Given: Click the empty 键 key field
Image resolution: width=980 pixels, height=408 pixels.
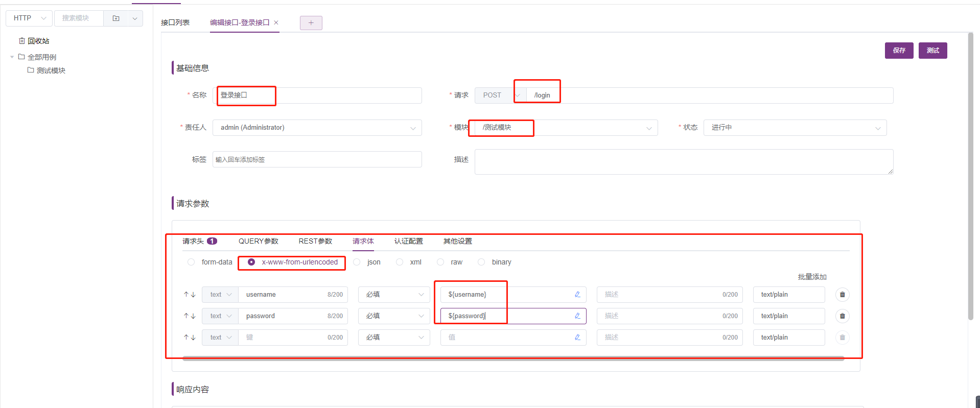Looking at the screenshot, I should point(293,338).
